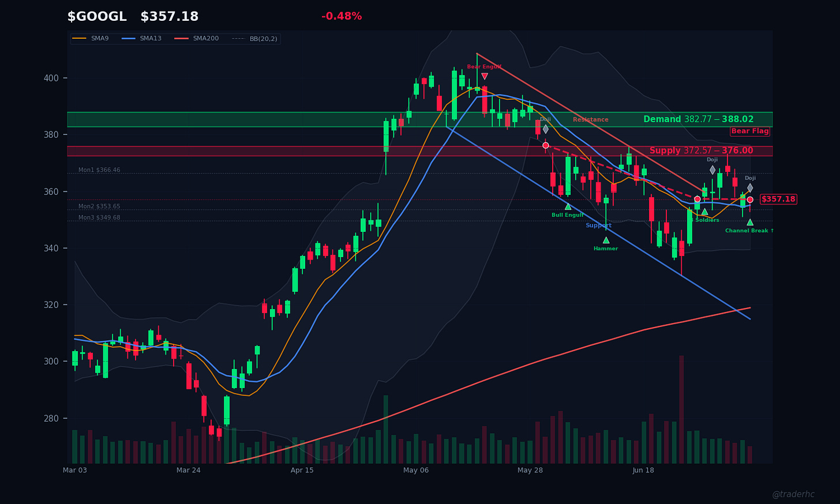
Task: Select the SMA9 legend entry
Action: (x=92, y=39)
